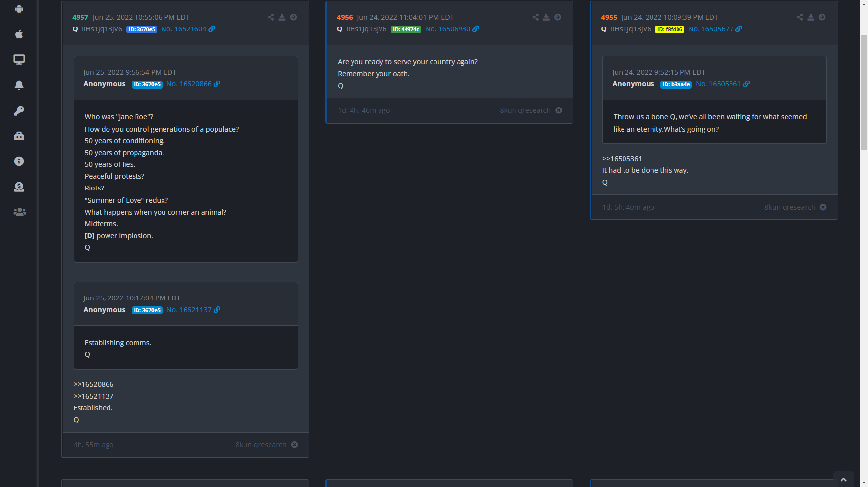
Task: Open link No. 16506930
Action: tap(448, 29)
